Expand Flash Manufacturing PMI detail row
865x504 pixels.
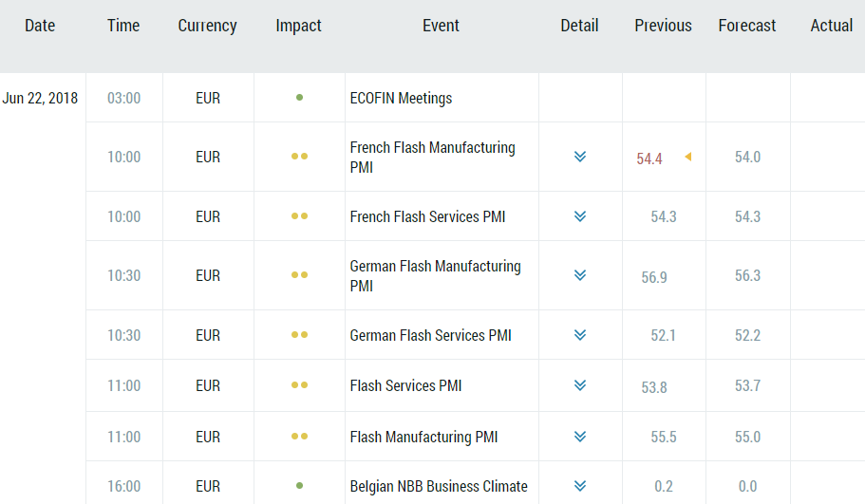coord(579,437)
